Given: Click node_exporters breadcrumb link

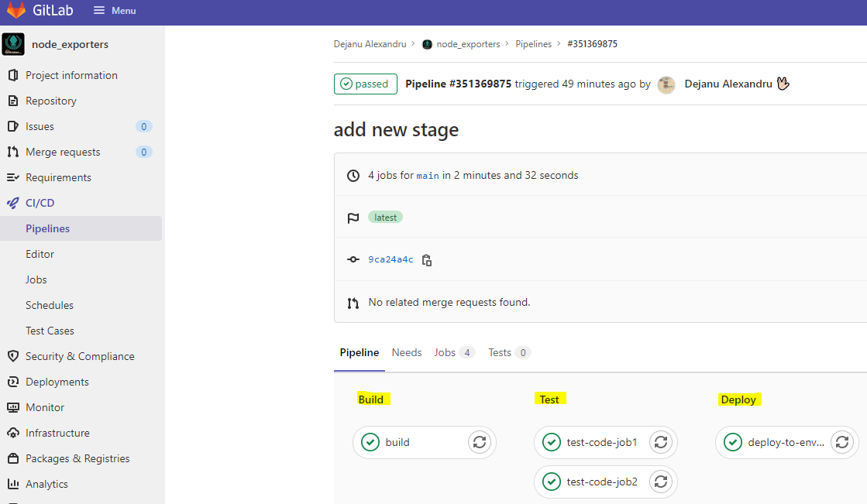Looking at the screenshot, I should click(468, 44).
